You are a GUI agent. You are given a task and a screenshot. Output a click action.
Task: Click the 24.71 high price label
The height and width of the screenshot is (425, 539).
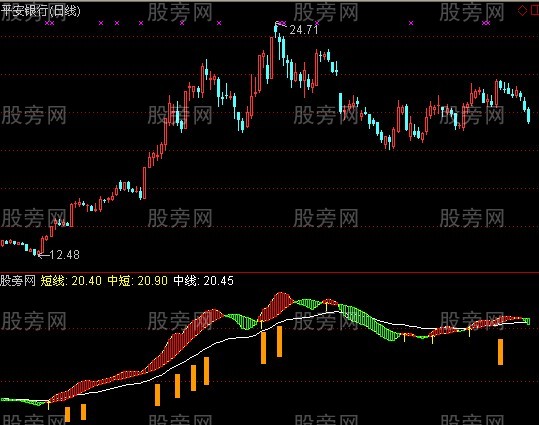click(x=304, y=30)
